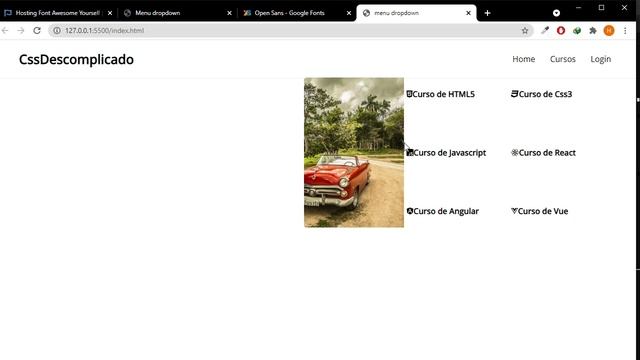Image resolution: width=640 pixels, height=360 pixels.
Task: Click the CSS3 icon beside Curso de Css3
Action: [514, 94]
